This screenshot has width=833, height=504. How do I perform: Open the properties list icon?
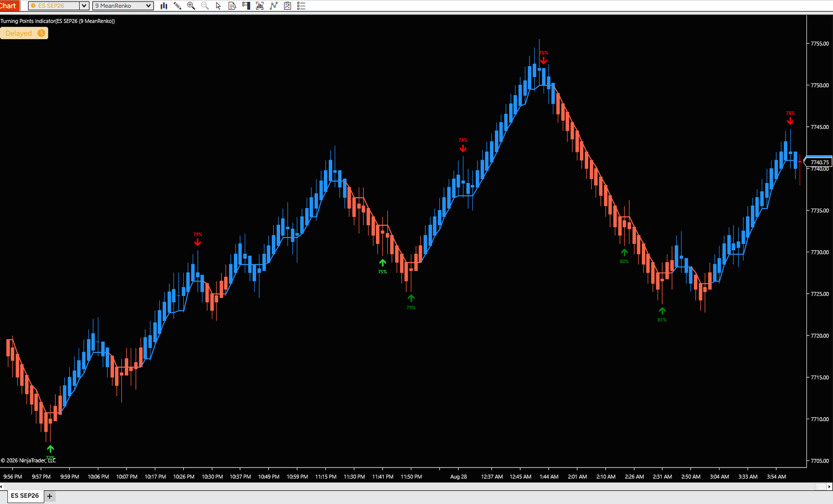(301, 6)
